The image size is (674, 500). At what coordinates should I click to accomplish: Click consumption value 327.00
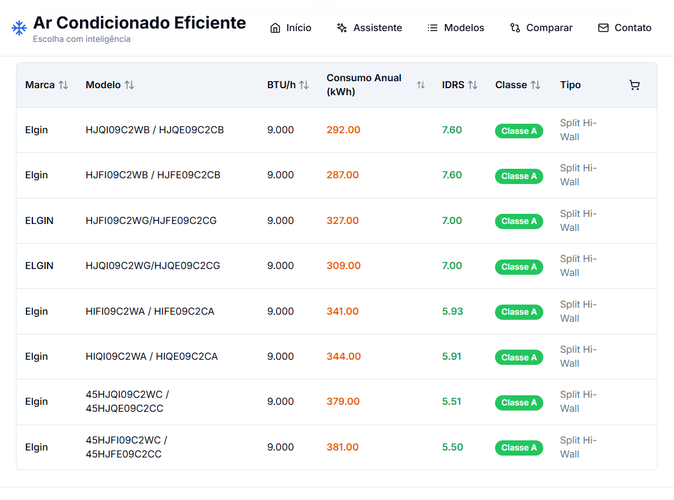click(x=343, y=221)
